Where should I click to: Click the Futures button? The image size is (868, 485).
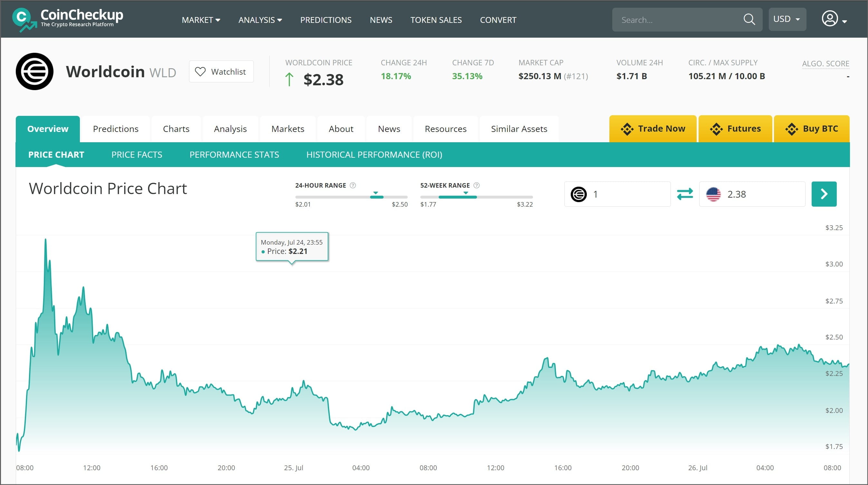[735, 129]
